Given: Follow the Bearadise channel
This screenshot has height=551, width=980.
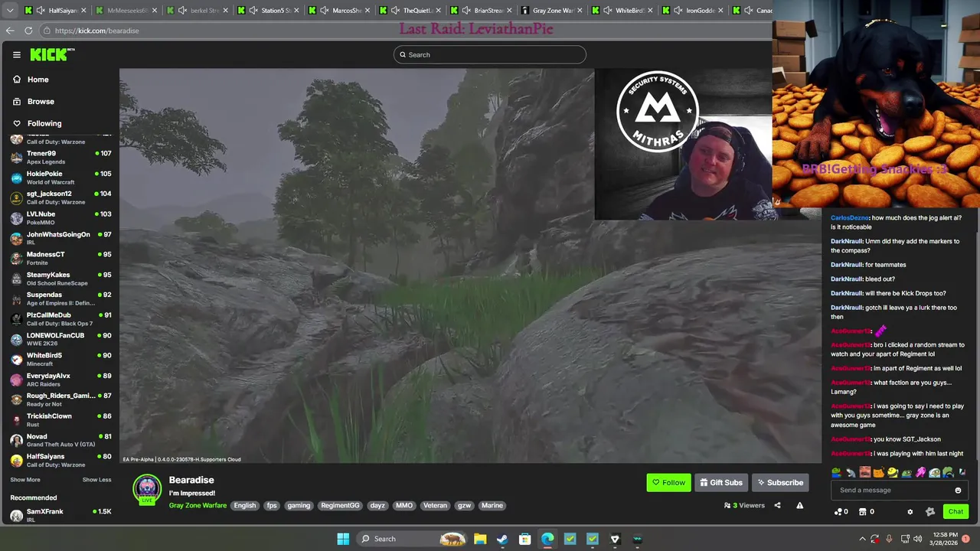Looking at the screenshot, I should tap(668, 483).
